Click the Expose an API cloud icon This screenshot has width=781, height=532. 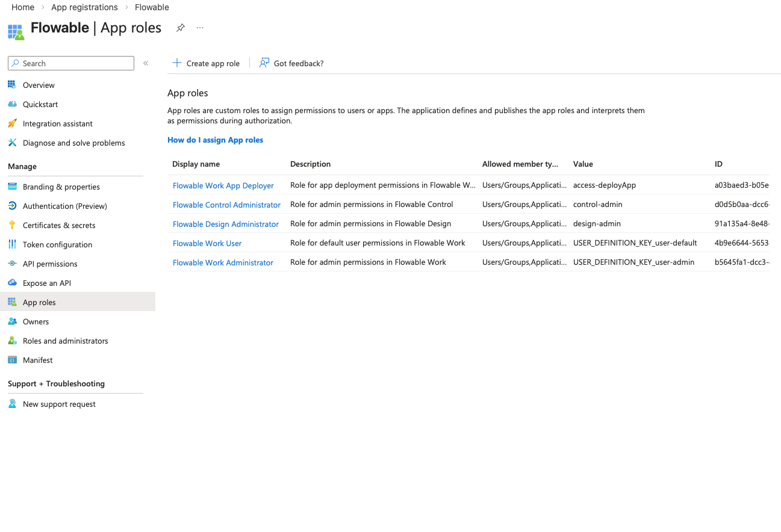[12, 283]
